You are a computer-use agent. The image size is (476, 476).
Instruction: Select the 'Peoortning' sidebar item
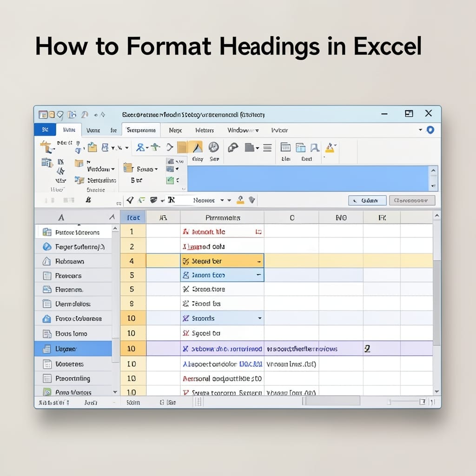tap(73, 378)
